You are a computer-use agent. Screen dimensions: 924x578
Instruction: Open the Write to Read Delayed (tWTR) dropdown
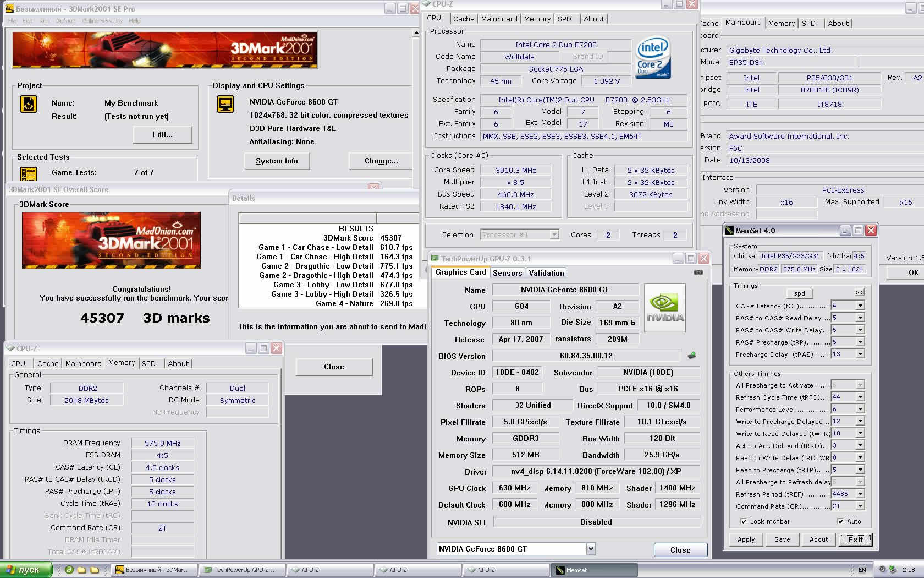click(860, 433)
